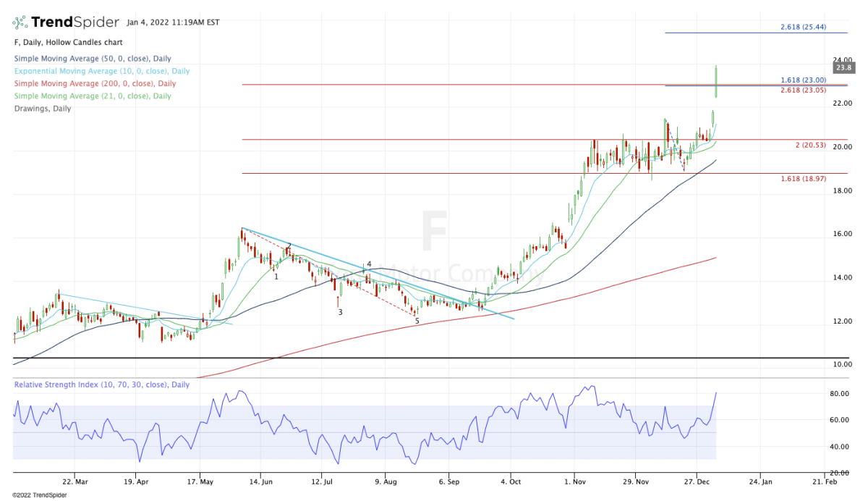Click the 1. Nov date axis label
The width and height of the screenshot is (868, 501).
point(575,481)
